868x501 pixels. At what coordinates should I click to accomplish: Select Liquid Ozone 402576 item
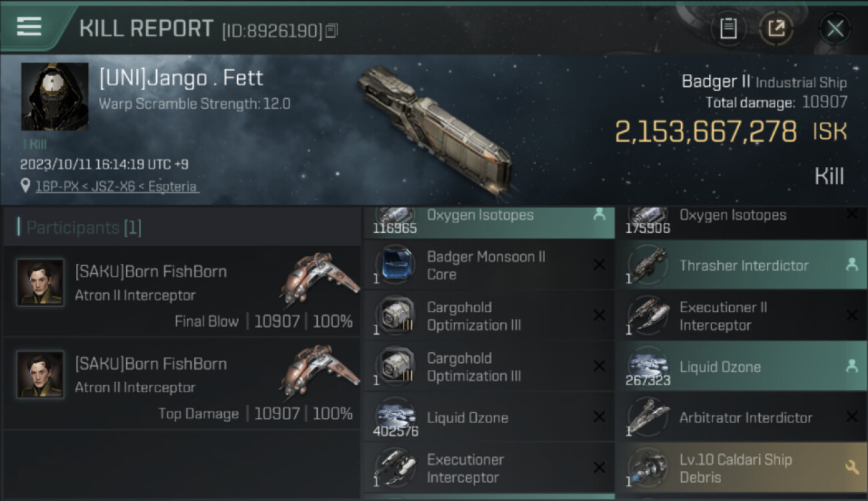[x=489, y=417]
